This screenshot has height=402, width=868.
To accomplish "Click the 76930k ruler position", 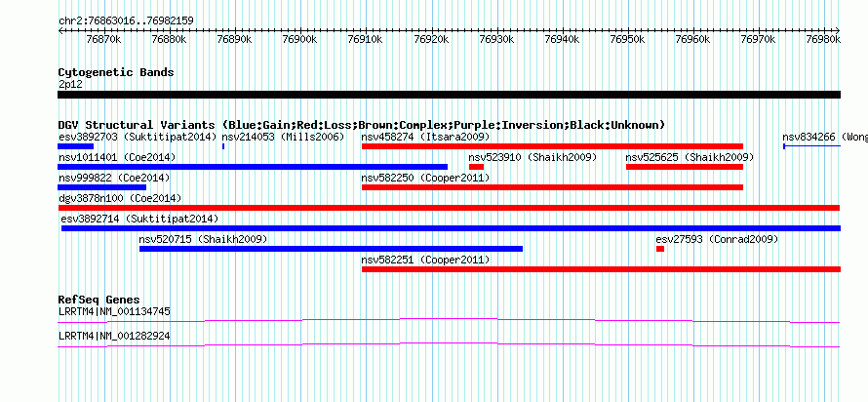I will (x=496, y=39).
